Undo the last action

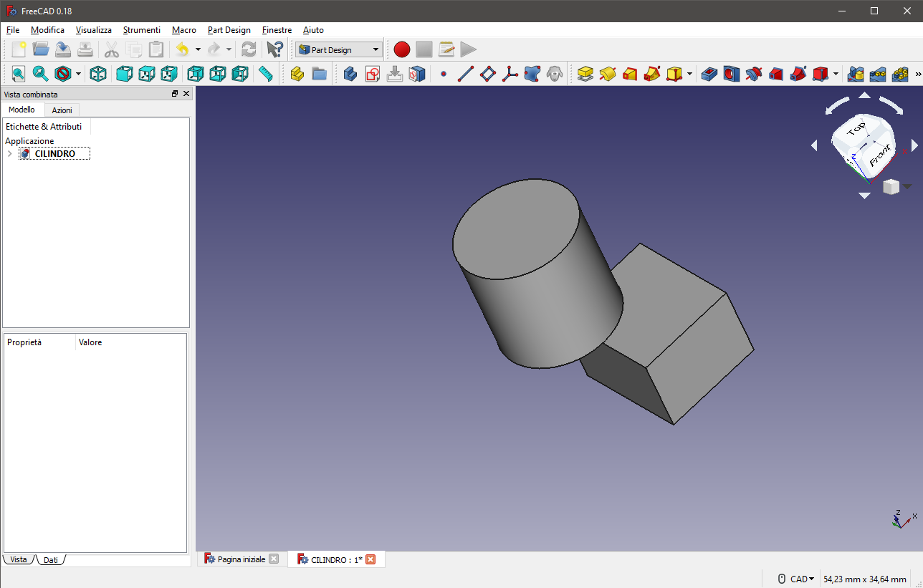[x=182, y=49]
